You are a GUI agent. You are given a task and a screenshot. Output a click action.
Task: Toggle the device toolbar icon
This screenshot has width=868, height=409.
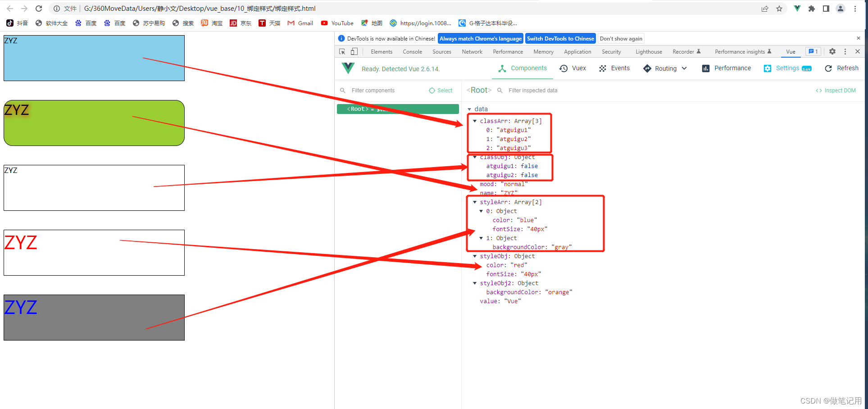[354, 52]
